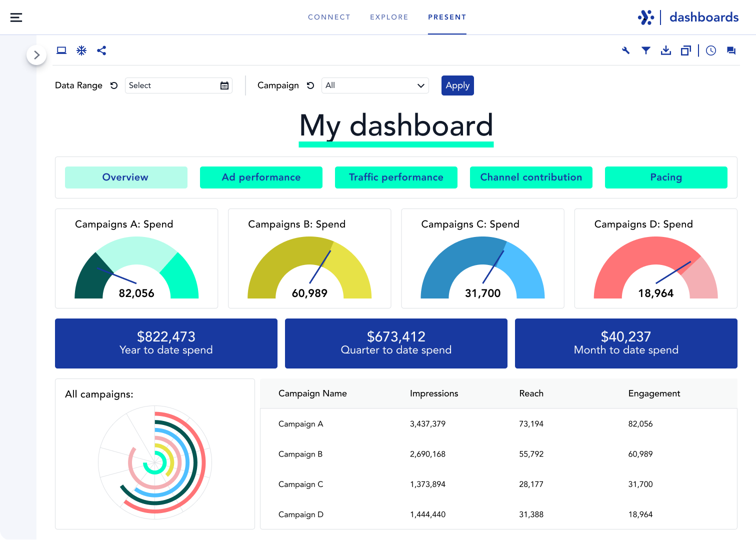Open the comments chat icon
The width and height of the screenshot is (756, 540).
point(731,50)
